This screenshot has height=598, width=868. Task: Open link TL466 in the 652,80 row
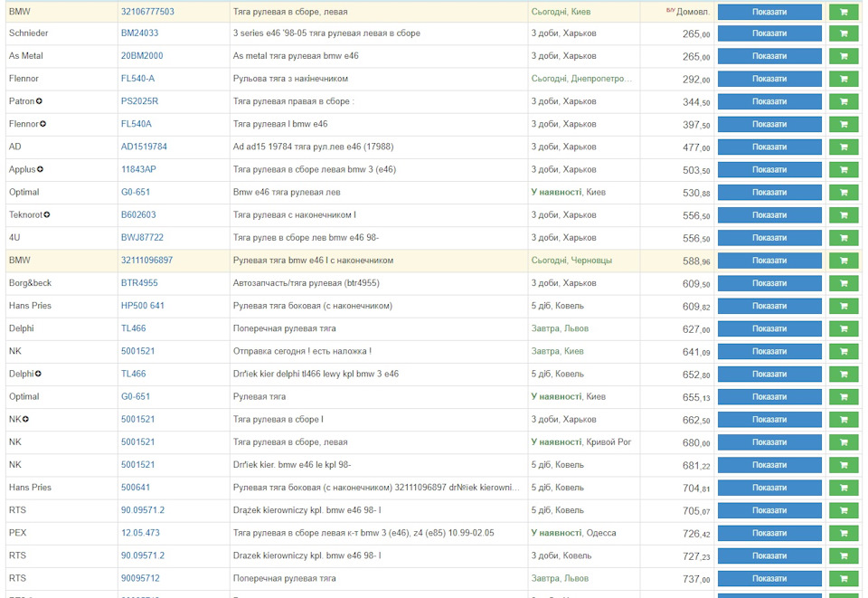point(134,374)
